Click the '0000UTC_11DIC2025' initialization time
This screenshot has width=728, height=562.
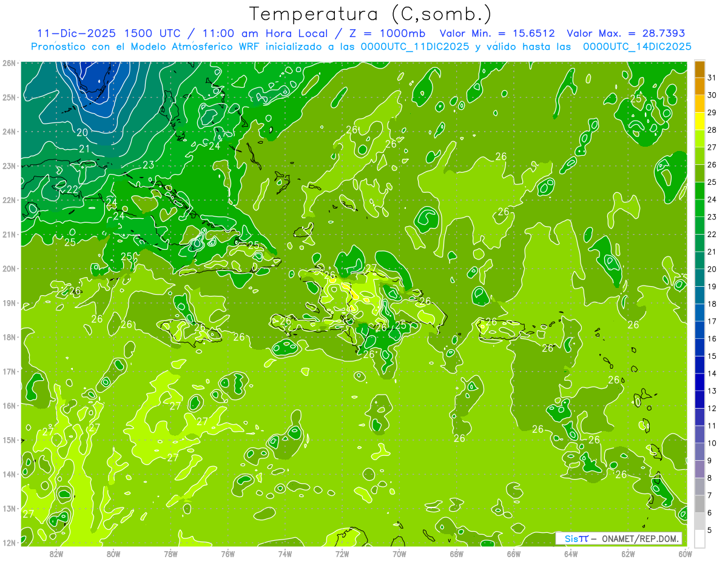click(415, 47)
